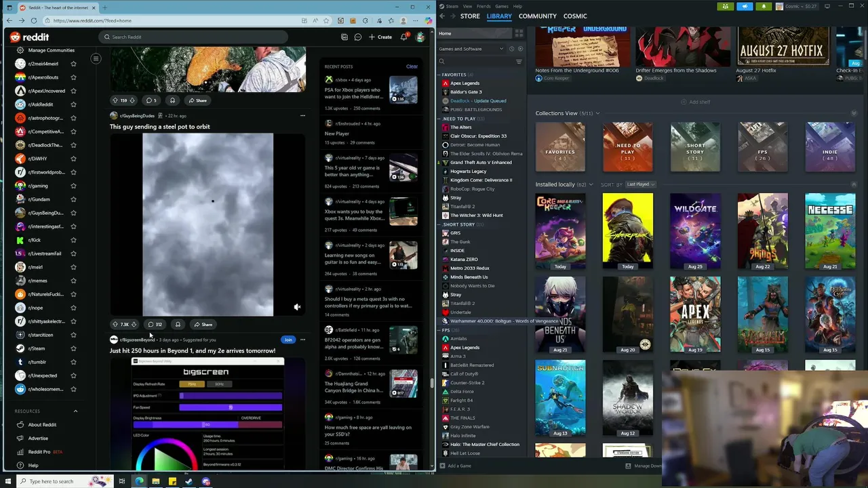868x488 pixels.
Task: Click Steam ready-to-play filter icon
Action: [x=520, y=49]
